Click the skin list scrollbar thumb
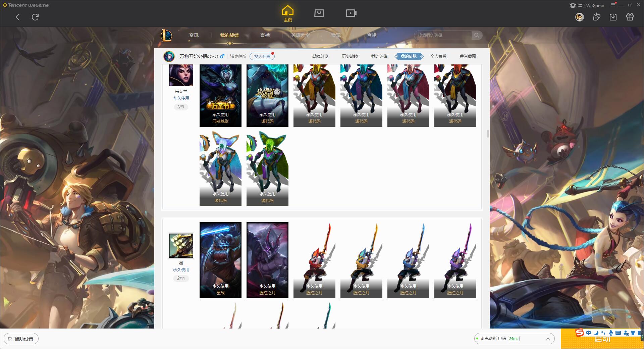Viewport: 644px width, 349px height. pos(488,134)
